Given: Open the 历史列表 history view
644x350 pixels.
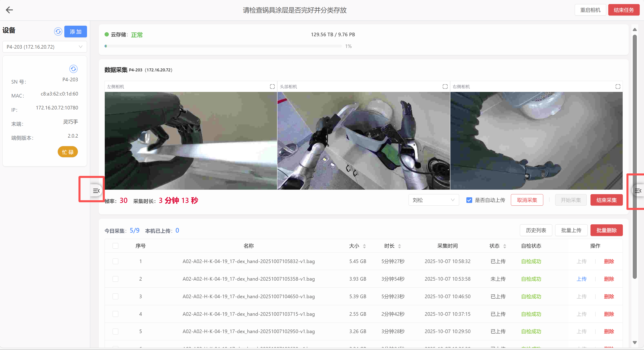Looking at the screenshot, I should pos(535,230).
